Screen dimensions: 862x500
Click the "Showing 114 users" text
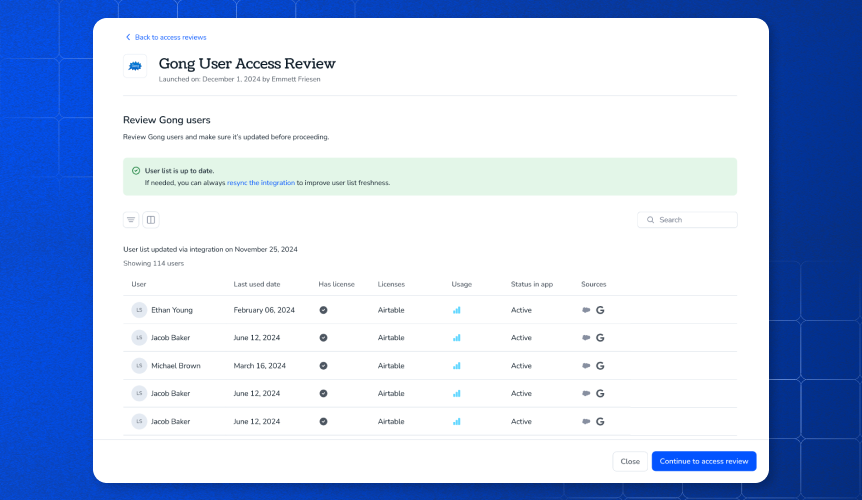point(153,264)
